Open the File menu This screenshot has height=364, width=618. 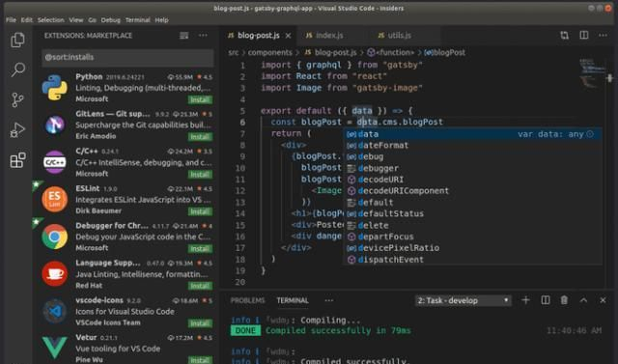(x=11, y=19)
